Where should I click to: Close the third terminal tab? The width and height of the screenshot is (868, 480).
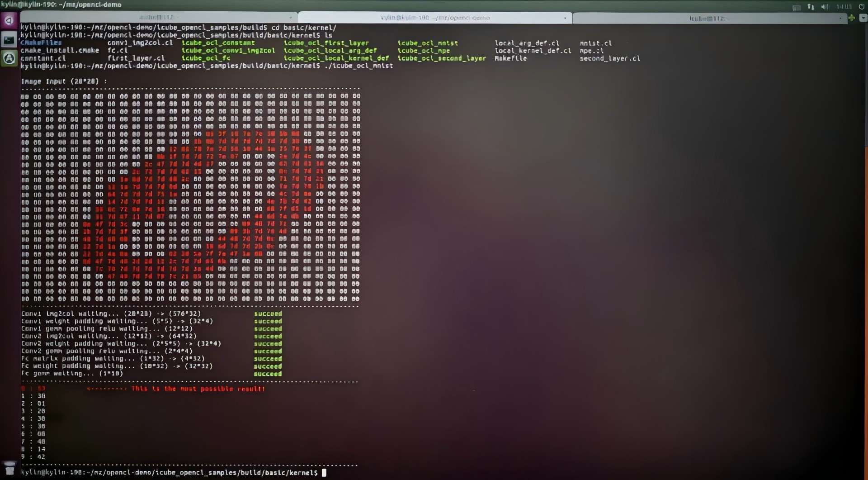840,19
